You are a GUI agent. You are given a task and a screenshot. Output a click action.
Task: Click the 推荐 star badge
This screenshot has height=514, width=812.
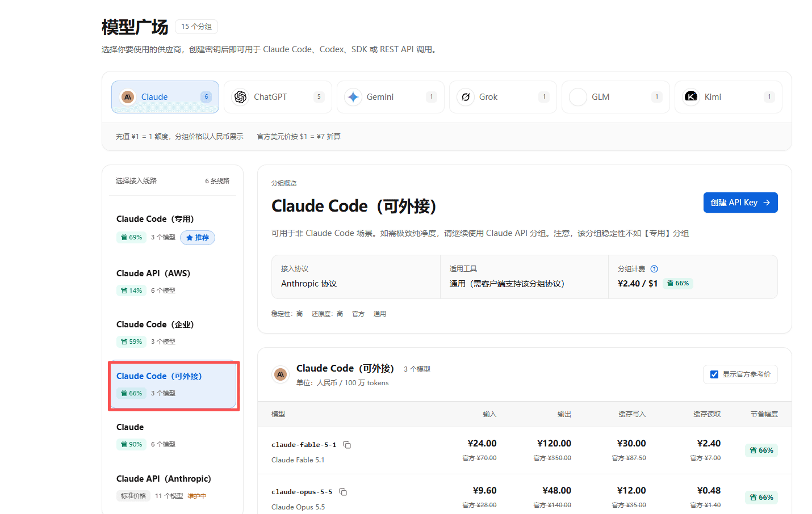point(198,238)
